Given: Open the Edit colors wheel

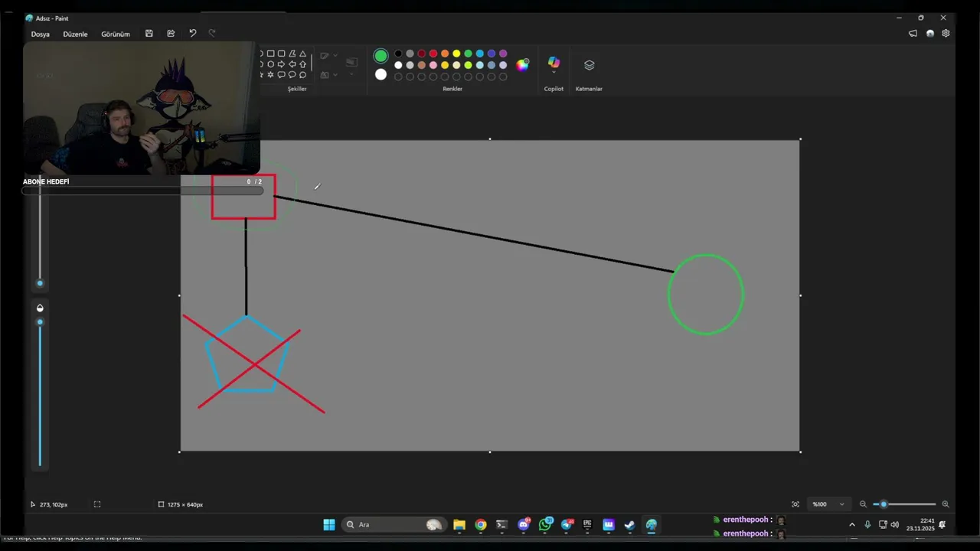Looking at the screenshot, I should click(x=522, y=65).
